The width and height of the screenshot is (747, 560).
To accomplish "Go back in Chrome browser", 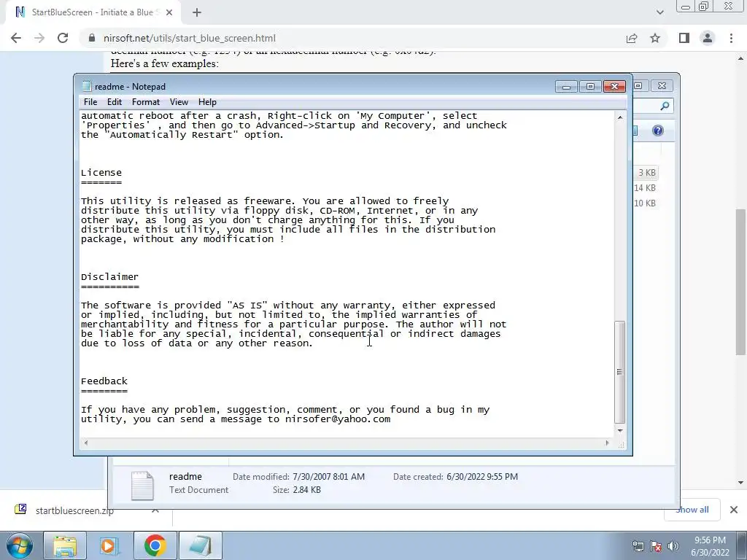I will (x=16, y=38).
